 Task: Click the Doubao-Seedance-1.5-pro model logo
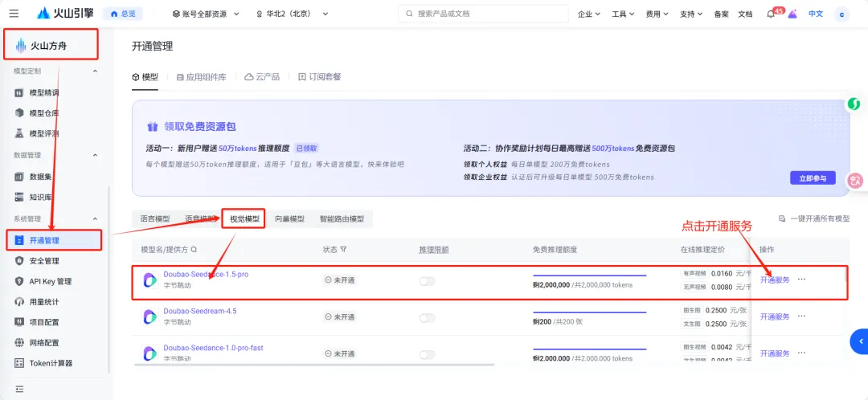[x=150, y=280]
